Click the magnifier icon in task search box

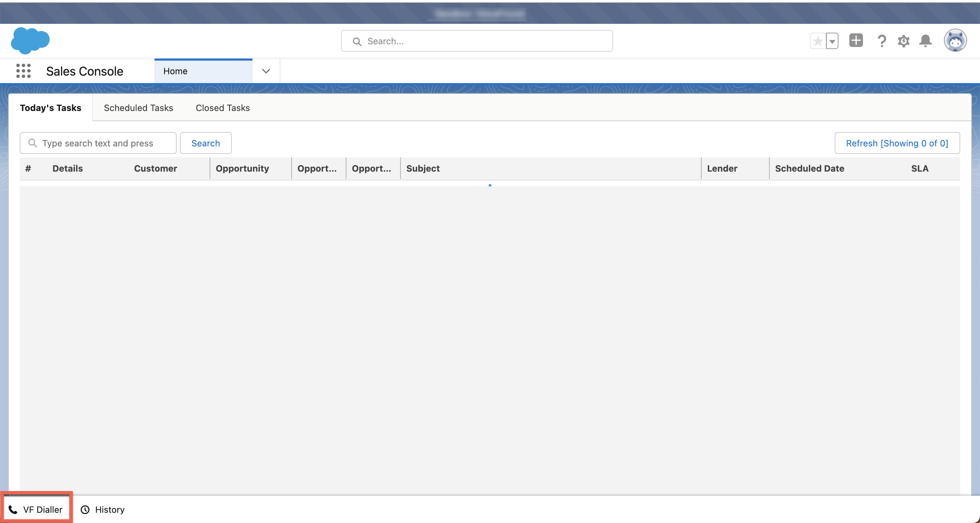coord(33,143)
